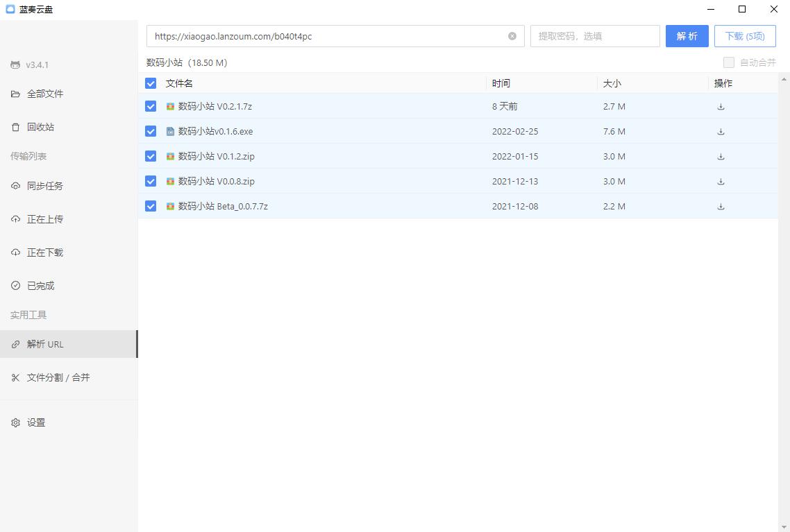Open 设置 settings page

36,422
